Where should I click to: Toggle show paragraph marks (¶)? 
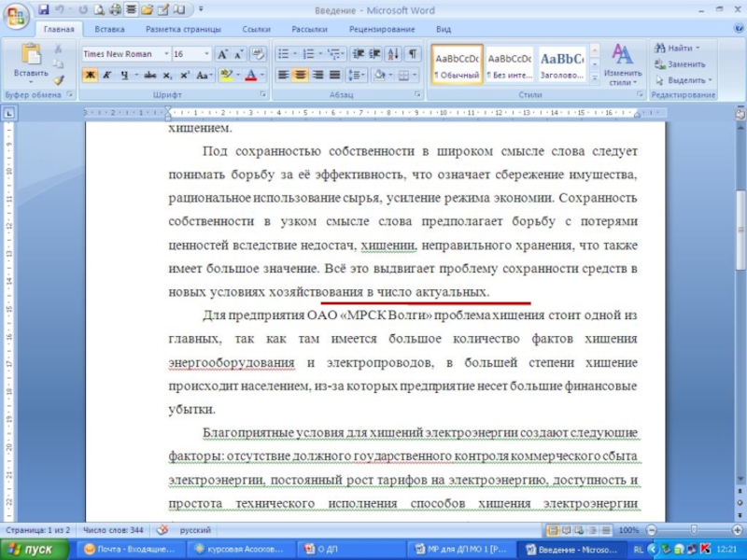pos(412,54)
